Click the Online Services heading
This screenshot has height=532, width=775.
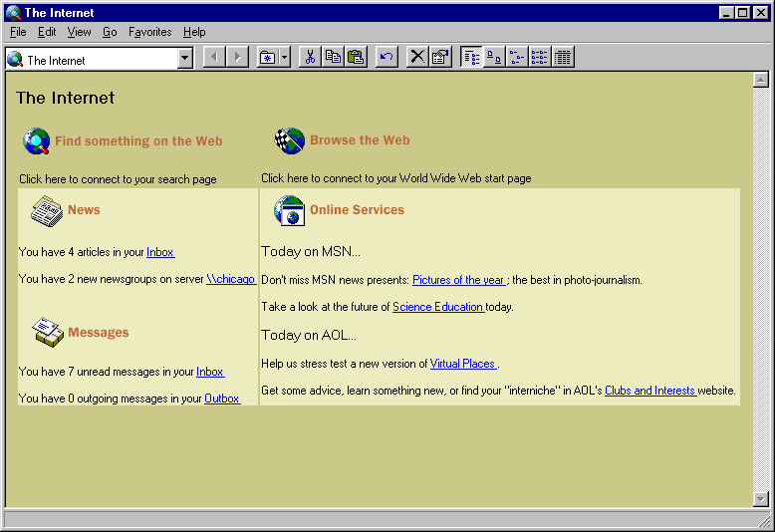pyautogui.click(x=357, y=209)
